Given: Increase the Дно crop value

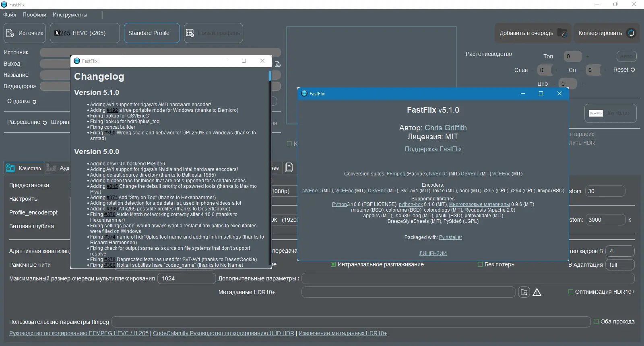Looking at the screenshot, I should click(x=582, y=84).
